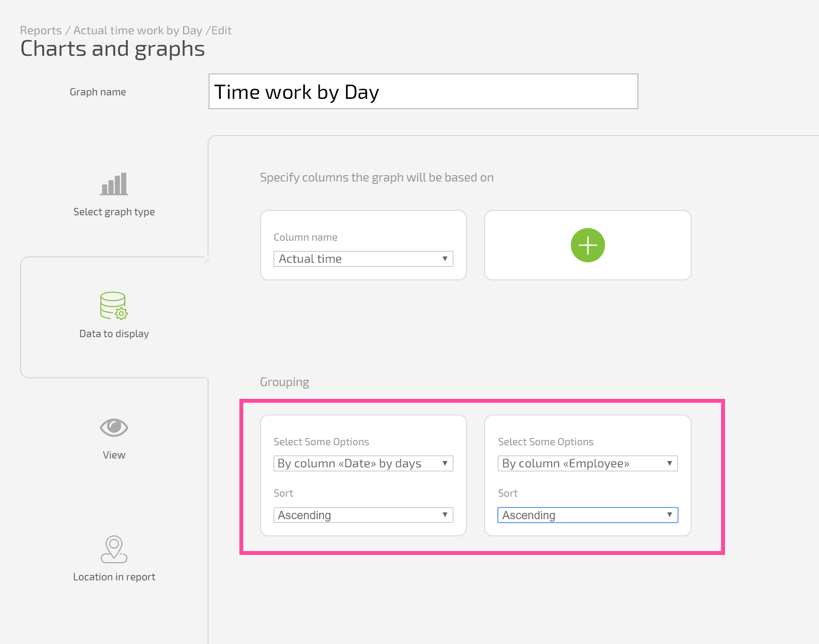Click the map pin Location in report icon

114,549
